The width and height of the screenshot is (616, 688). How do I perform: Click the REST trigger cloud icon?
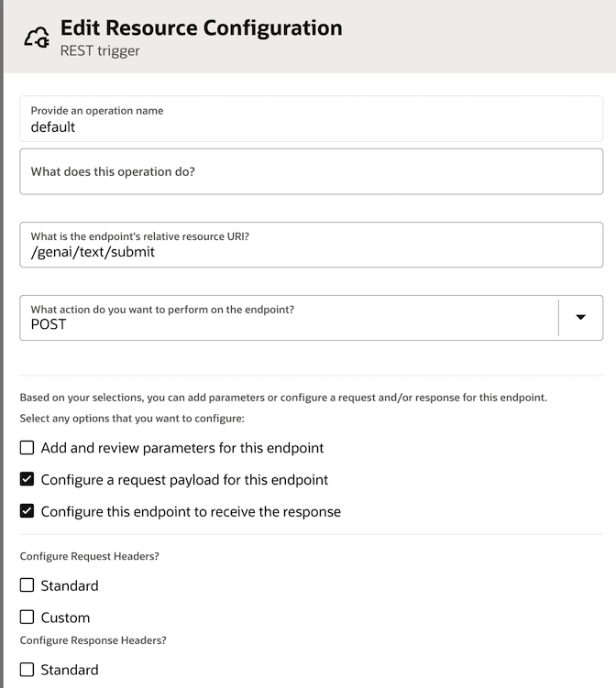click(x=37, y=38)
